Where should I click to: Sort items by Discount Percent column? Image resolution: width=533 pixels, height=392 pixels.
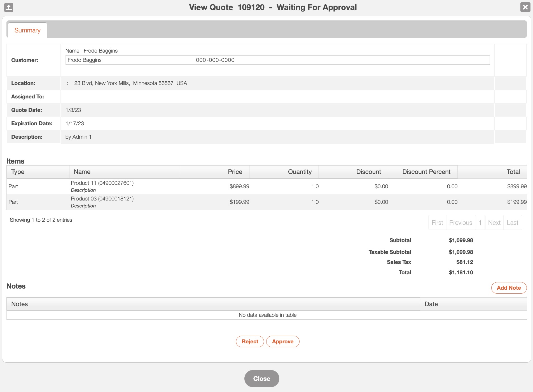click(x=423, y=172)
